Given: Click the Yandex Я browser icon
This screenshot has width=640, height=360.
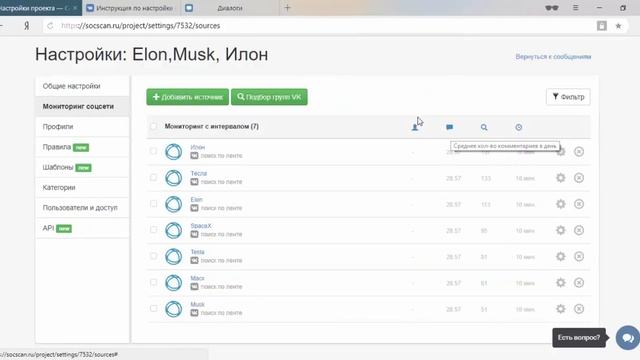Looking at the screenshot, I should (x=27, y=26).
